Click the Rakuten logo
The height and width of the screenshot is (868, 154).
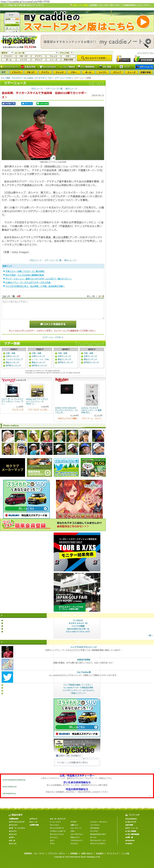click(62, 379)
